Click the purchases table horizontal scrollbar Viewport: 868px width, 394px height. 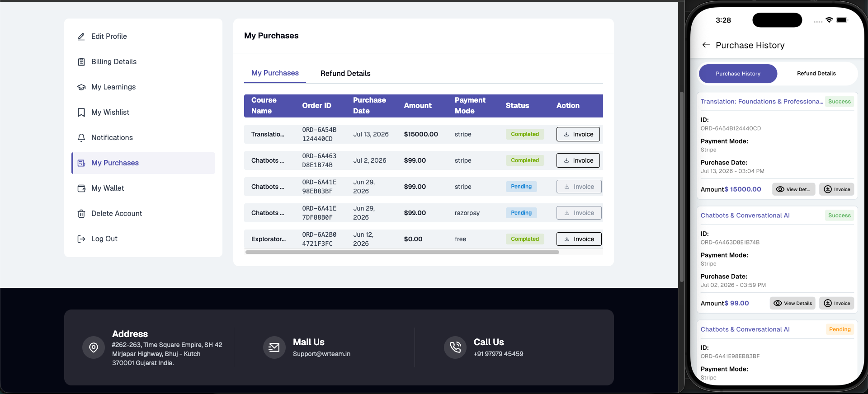coord(402,252)
